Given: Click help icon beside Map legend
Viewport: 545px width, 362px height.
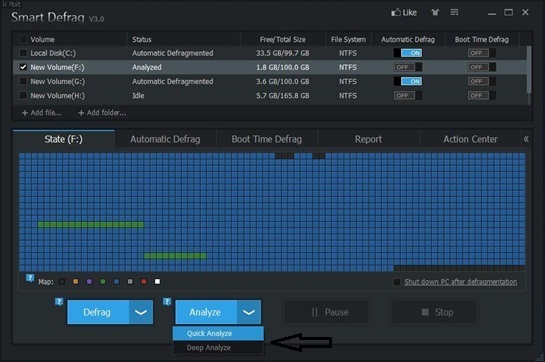Looking at the screenshot, I should (30, 278).
